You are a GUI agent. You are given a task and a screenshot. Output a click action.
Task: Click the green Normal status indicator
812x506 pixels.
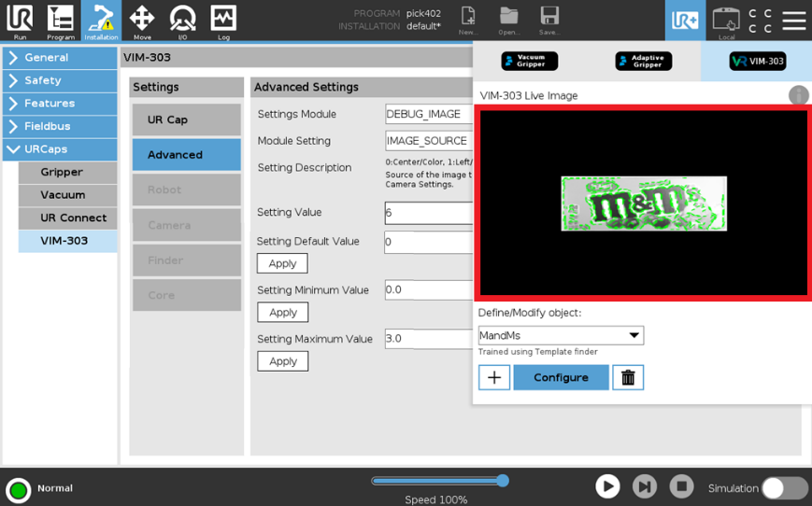(19, 489)
